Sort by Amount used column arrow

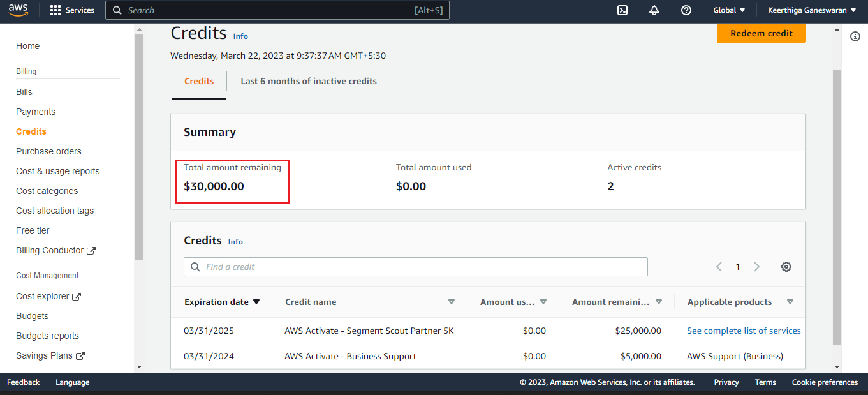point(543,302)
